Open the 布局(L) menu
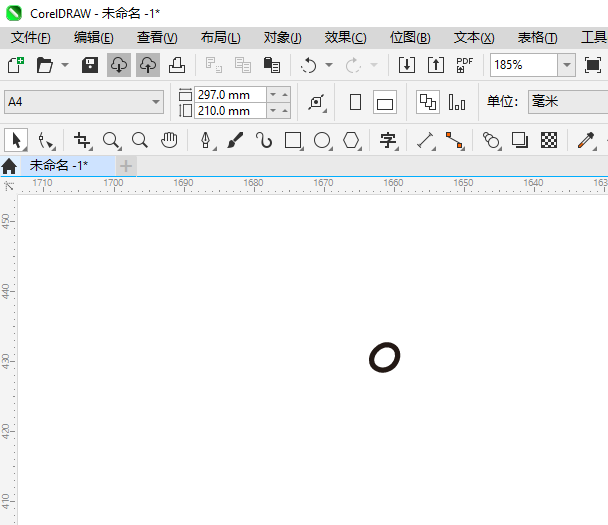The height and width of the screenshot is (525, 608). point(221,38)
